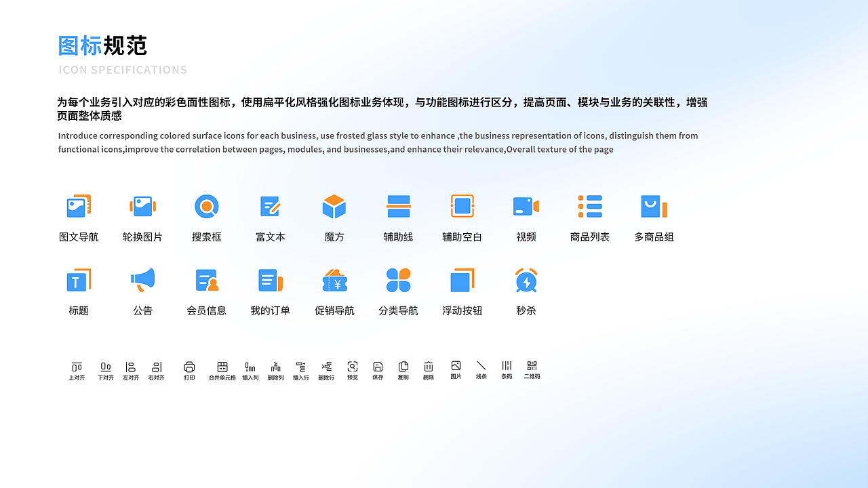868x488 pixels.
Task: Click the 下对齐 align bottom icon
Action: [106, 367]
